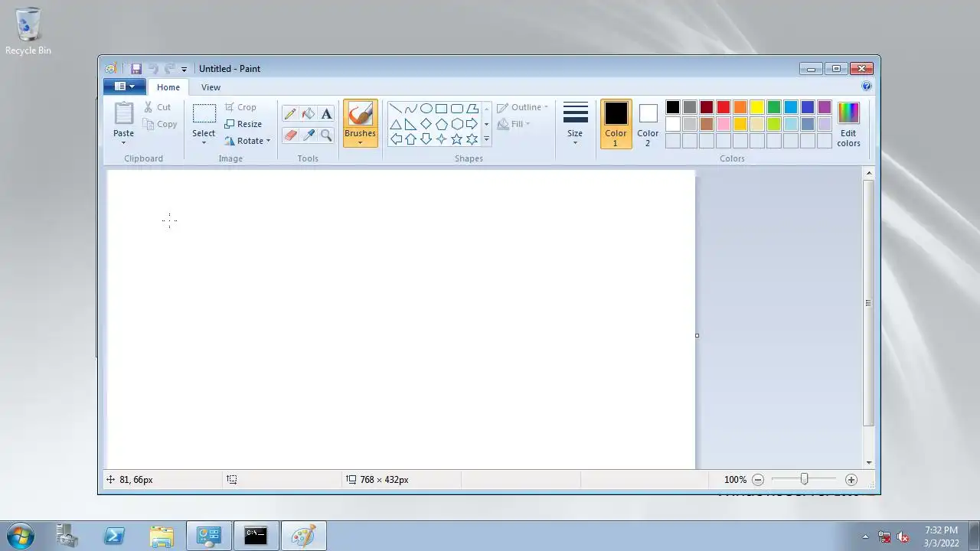
Task: Choose the Left arrow shape
Action: point(396,139)
